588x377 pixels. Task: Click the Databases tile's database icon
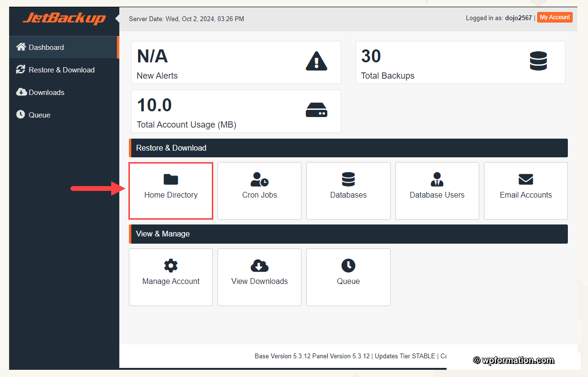(348, 179)
